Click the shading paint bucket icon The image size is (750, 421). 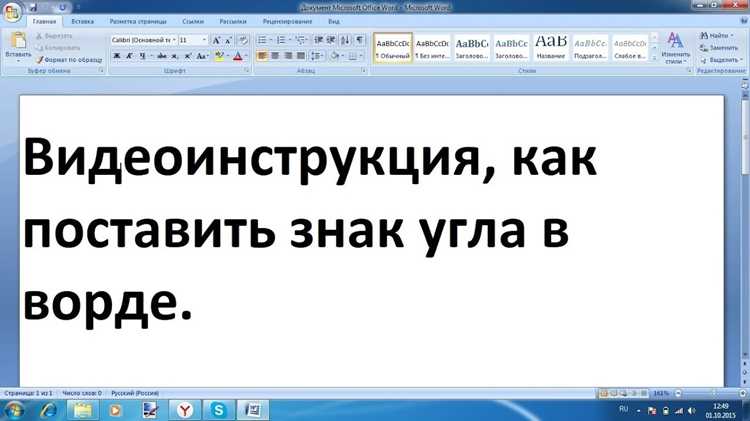pos(334,56)
